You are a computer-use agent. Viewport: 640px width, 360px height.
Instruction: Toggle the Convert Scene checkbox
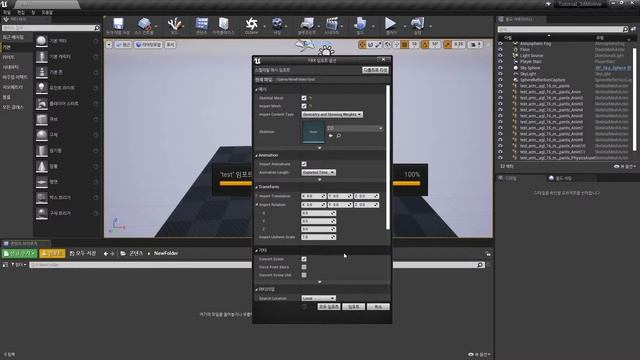pyautogui.click(x=304, y=259)
